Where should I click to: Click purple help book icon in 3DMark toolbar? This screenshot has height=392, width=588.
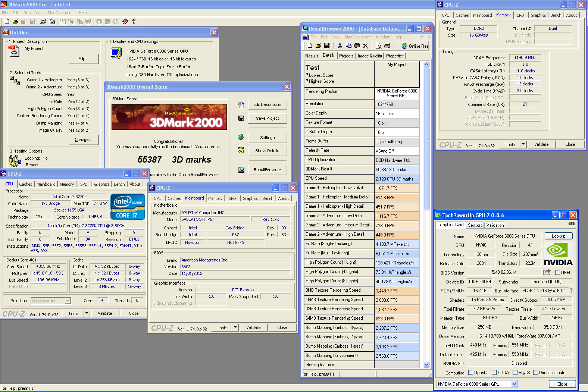[125, 21]
